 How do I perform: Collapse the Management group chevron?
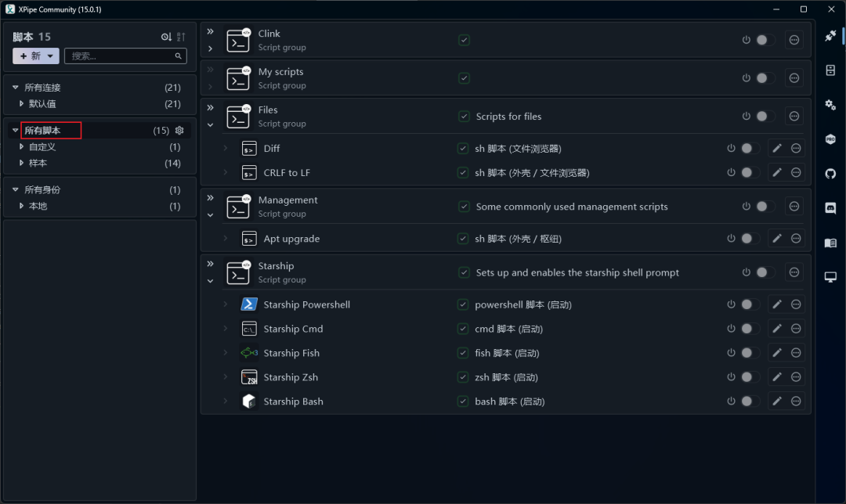point(211,215)
